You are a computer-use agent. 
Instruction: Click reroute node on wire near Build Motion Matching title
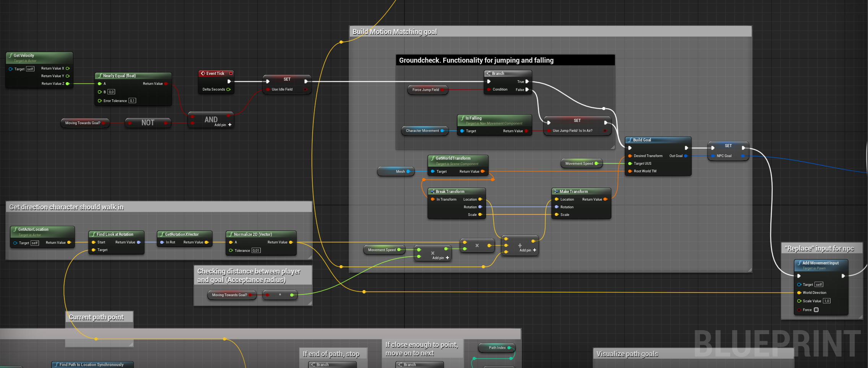(341, 42)
